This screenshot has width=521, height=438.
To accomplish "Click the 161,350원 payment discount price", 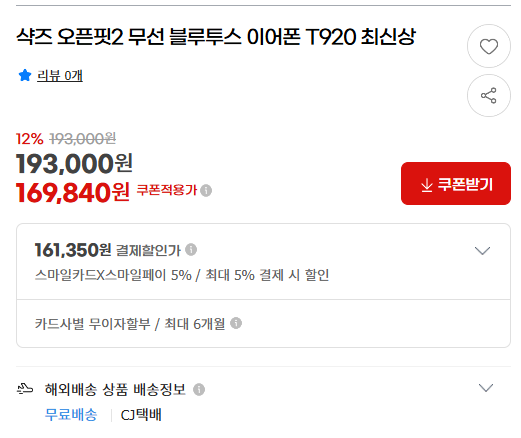I will 73,250.
